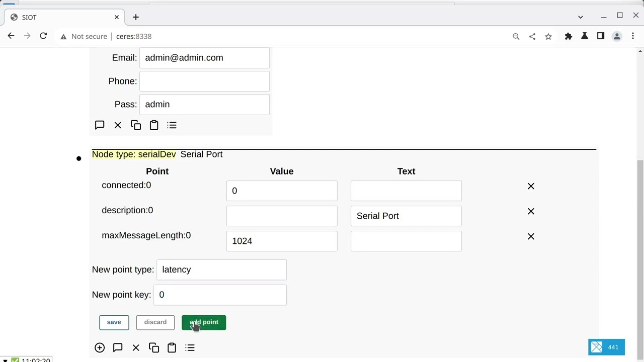Click the discard button
This screenshot has height=362, width=644.
[x=155, y=322]
